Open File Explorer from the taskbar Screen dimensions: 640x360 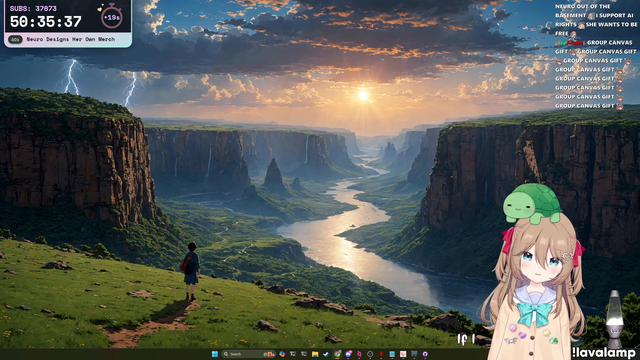coord(315,354)
